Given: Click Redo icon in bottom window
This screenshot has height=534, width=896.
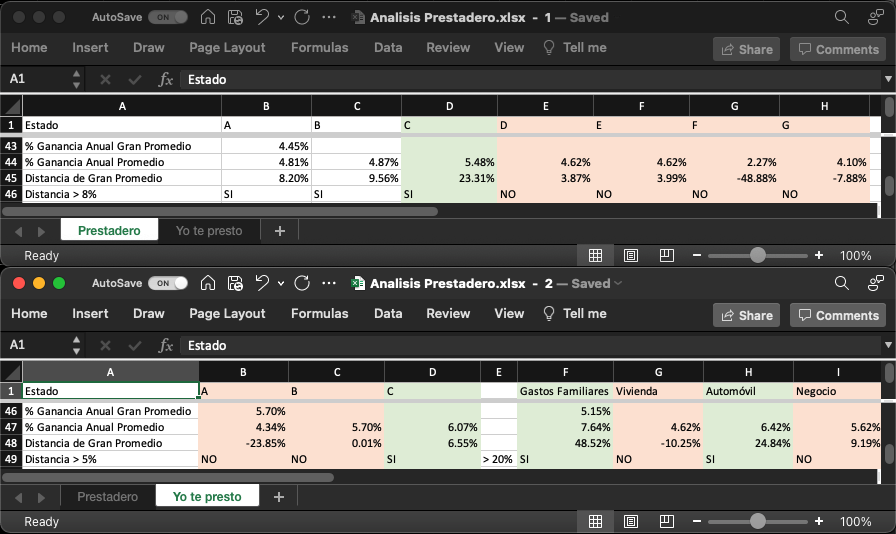Looking at the screenshot, I should [x=302, y=283].
